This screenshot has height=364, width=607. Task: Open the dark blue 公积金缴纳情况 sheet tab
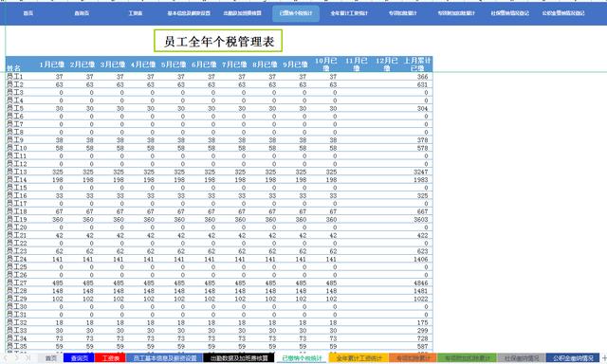(x=573, y=358)
